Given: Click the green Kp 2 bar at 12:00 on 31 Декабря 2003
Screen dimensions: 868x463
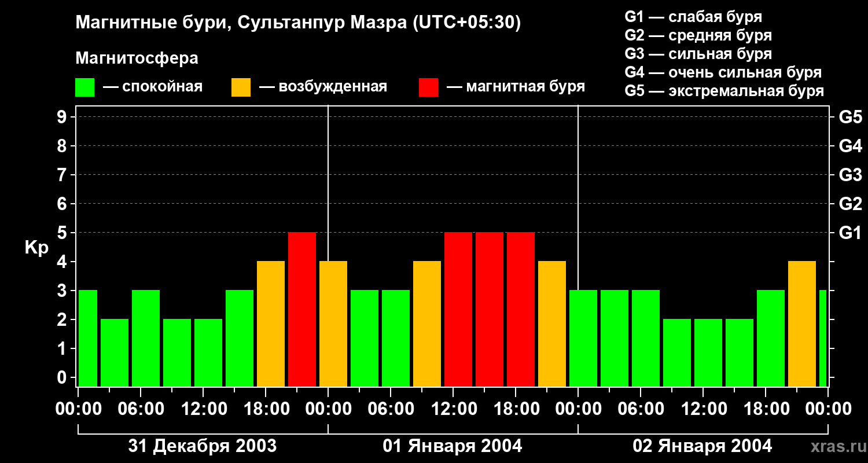Looking at the screenshot, I should [208, 353].
